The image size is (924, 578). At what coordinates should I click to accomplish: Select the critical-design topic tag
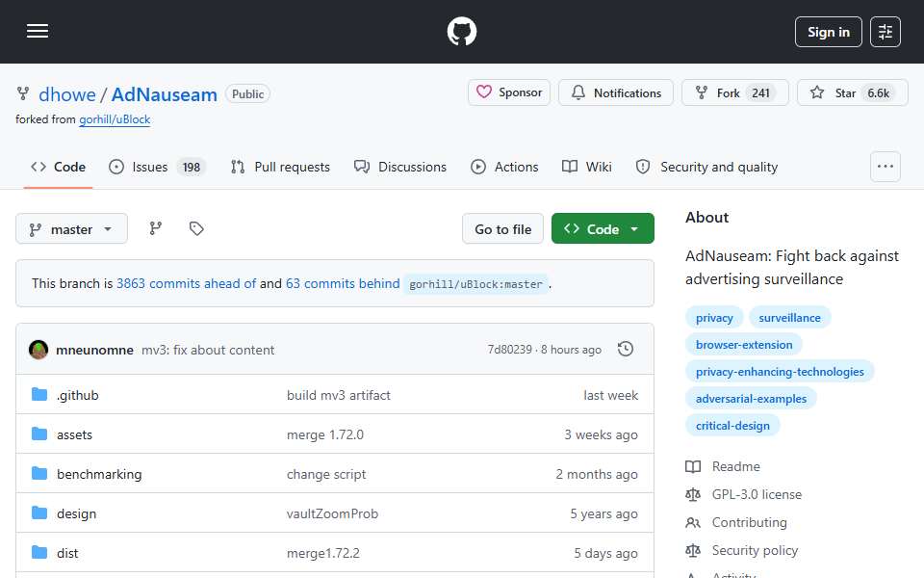coord(732,426)
